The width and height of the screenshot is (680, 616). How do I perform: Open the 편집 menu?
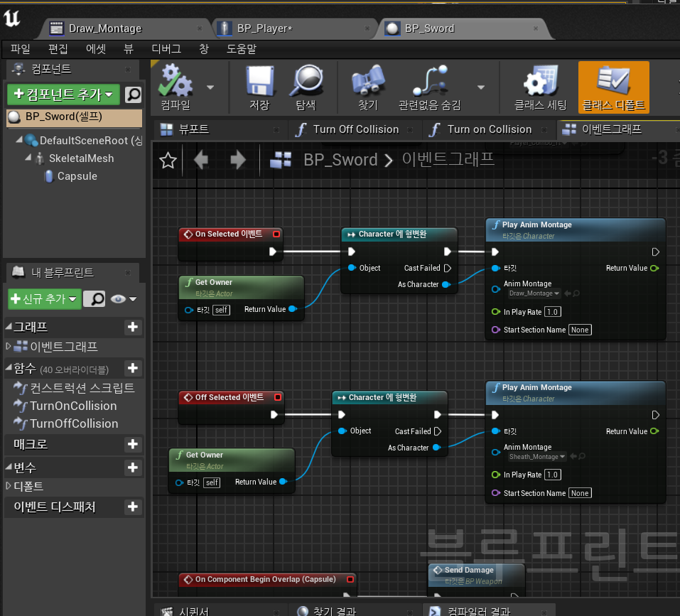point(58,49)
